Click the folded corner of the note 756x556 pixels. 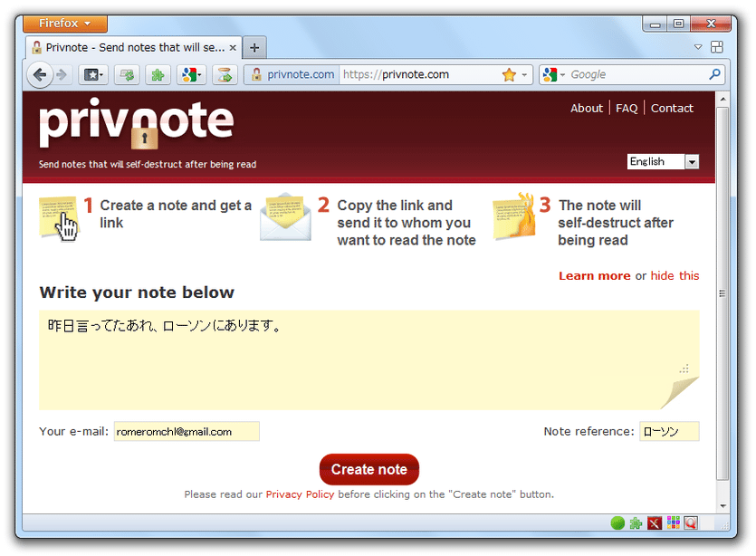[x=680, y=392]
